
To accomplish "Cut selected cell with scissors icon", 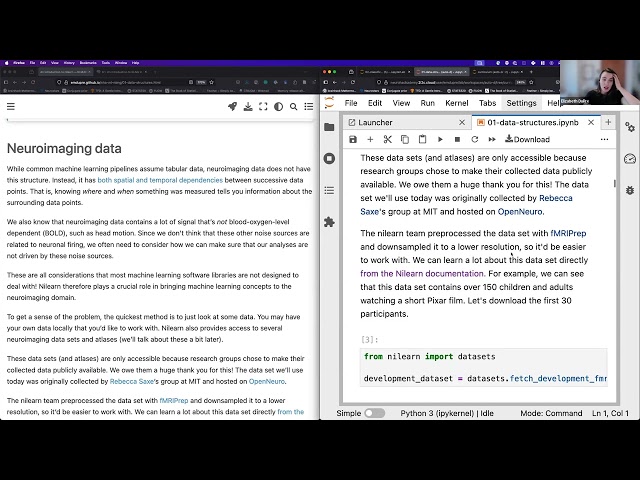I will pos(388,140).
